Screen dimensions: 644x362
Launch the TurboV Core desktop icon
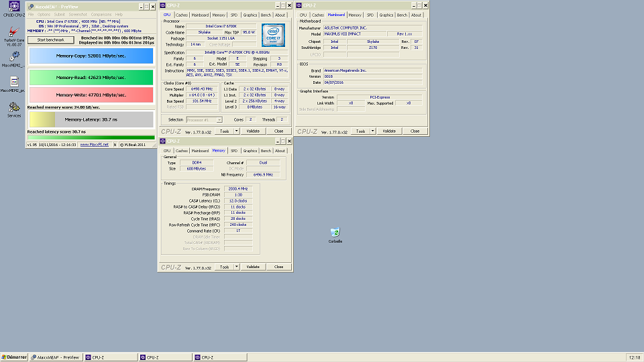14,36
